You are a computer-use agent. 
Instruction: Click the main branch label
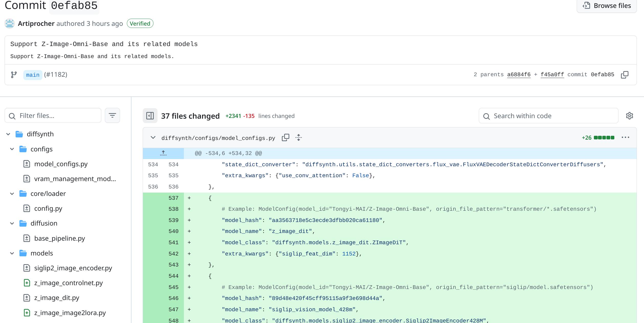click(x=33, y=75)
